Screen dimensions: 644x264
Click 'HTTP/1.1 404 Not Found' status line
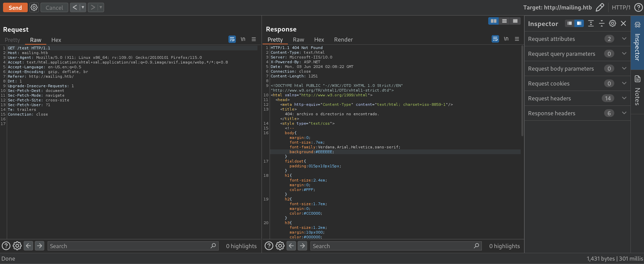297,48
